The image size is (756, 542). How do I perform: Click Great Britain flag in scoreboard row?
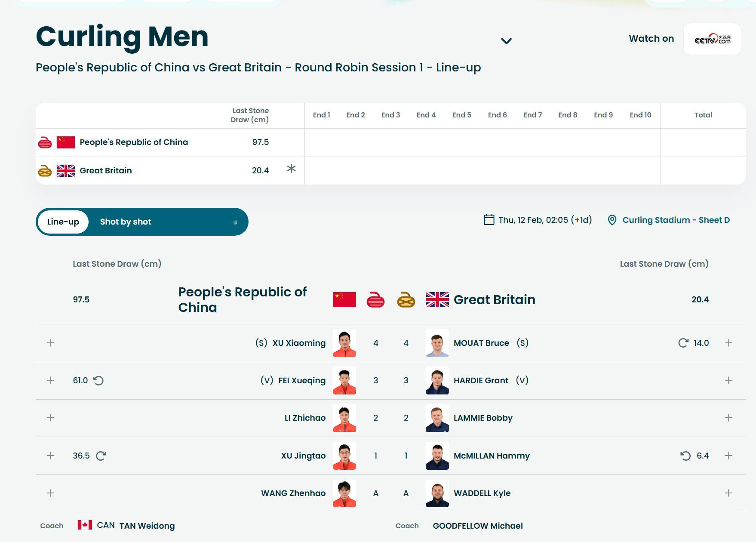pyautogui.click(x=66, y=171)
